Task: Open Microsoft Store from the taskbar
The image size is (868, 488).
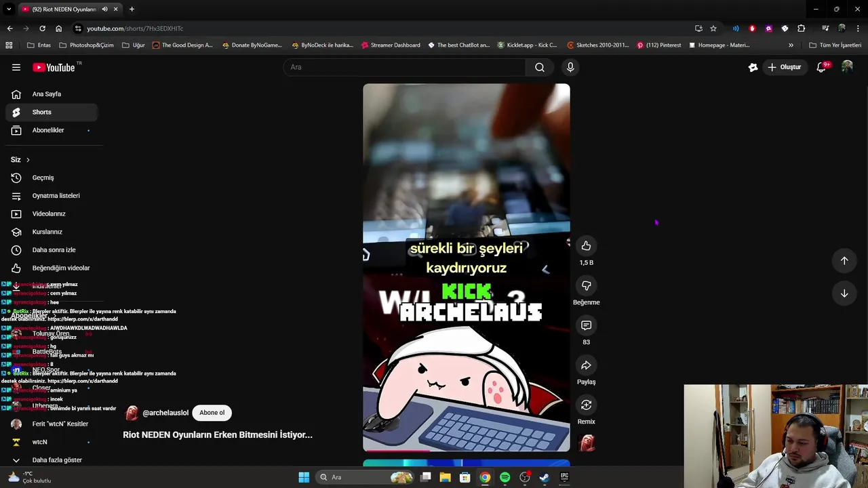Action: click(x=465, y=477)
